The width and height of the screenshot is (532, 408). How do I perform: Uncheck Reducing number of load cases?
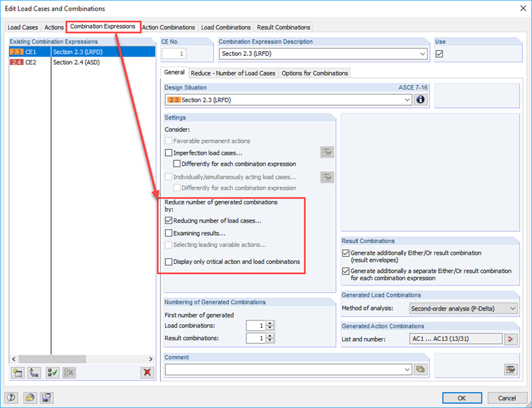(x=169, y=220)
